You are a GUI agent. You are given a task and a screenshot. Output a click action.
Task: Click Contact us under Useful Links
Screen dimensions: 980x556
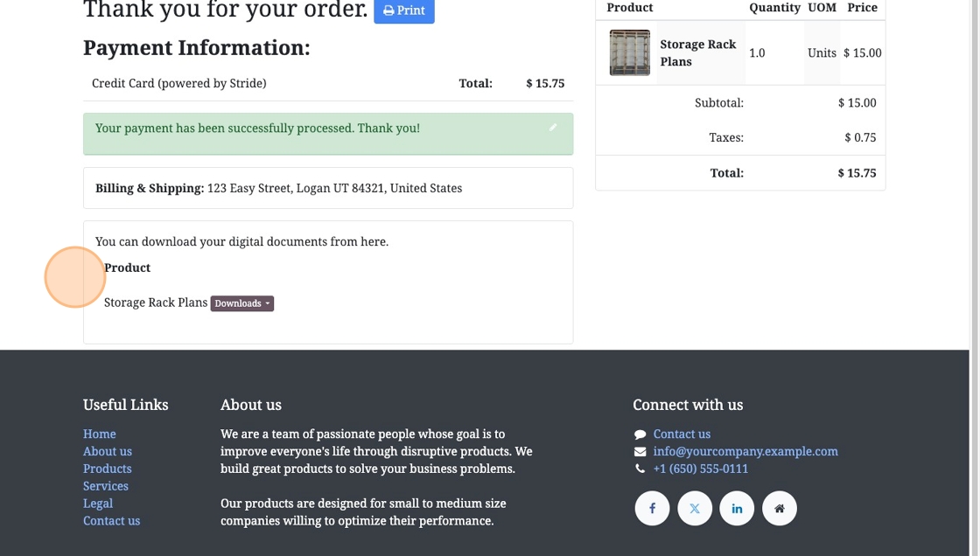tap(112, 521)
